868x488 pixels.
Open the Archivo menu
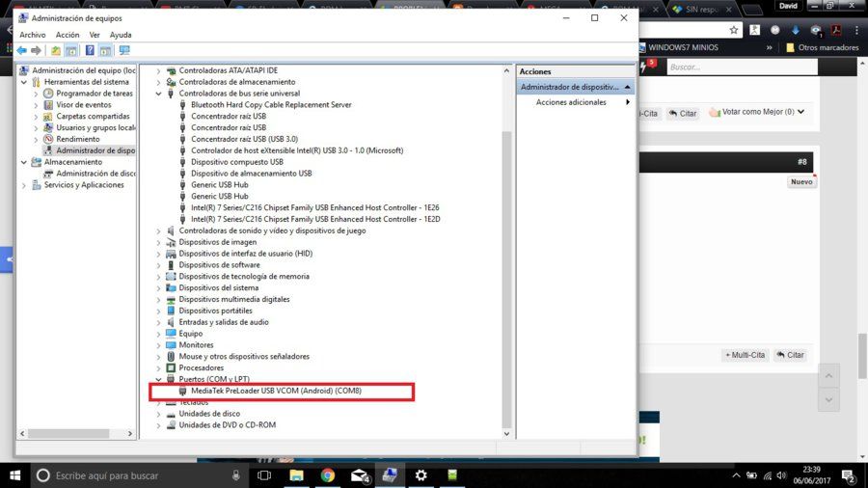32,35
